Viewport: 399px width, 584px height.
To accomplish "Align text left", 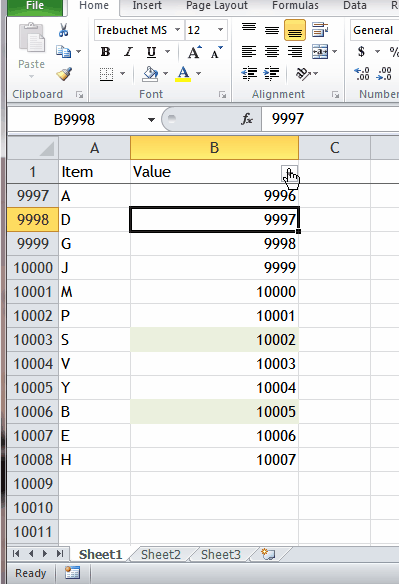I will point(249,51).
